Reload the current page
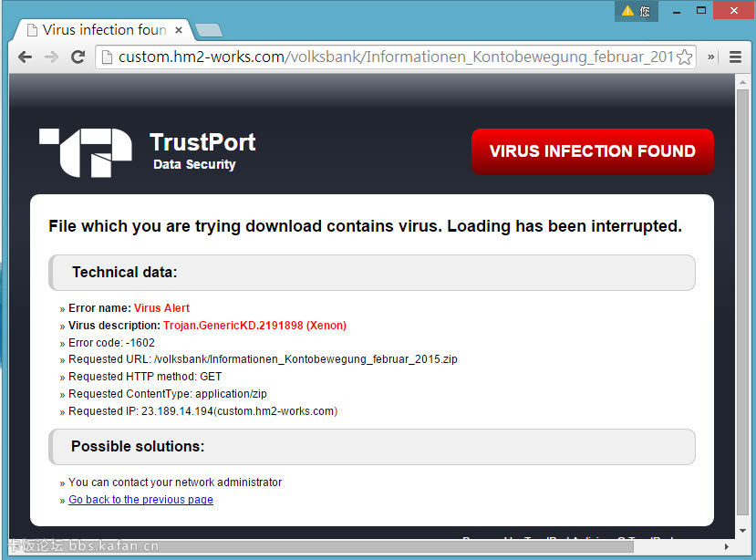756x560 pixels. coord(78,57)
